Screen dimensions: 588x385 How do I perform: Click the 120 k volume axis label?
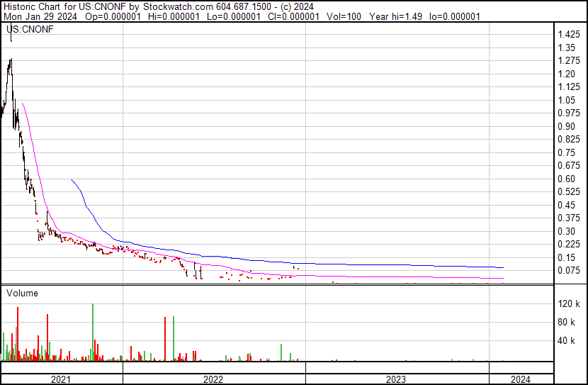pos(569,304)
